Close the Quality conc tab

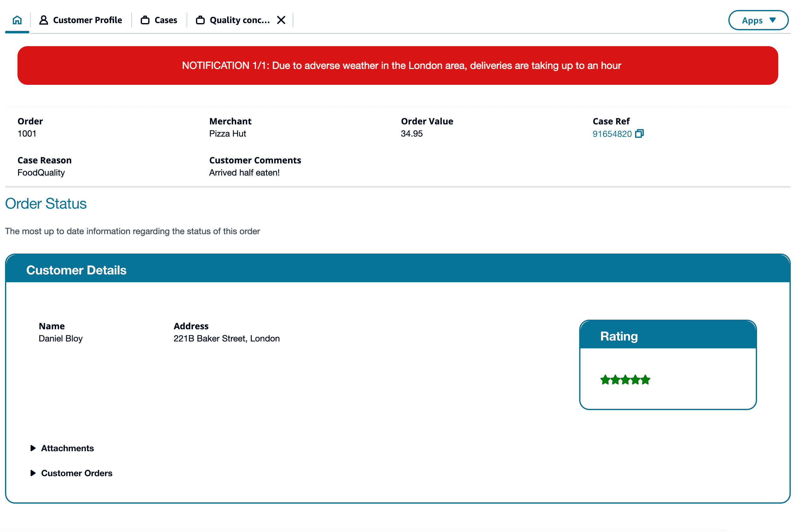(281, 20)
